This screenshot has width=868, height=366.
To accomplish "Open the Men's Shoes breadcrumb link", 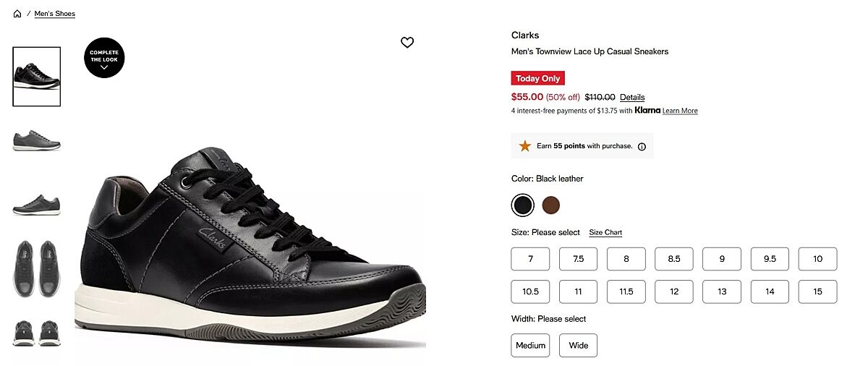I will pos(55,14).
